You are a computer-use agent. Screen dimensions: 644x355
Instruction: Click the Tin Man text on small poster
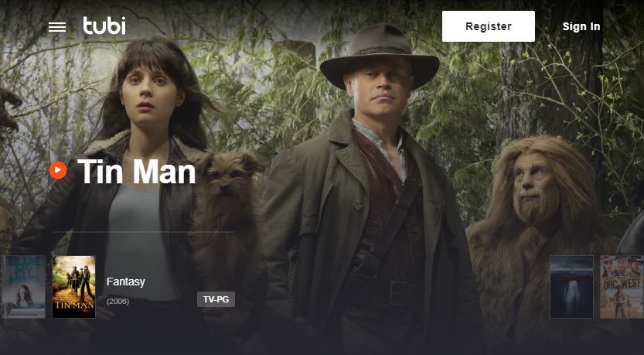coord(74,306)
